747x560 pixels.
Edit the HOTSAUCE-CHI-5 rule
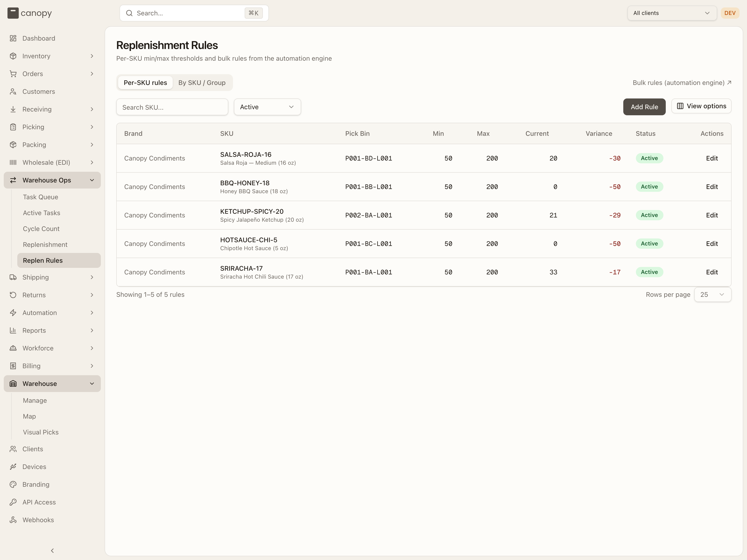pyautogui.click(x=712, y=244)
